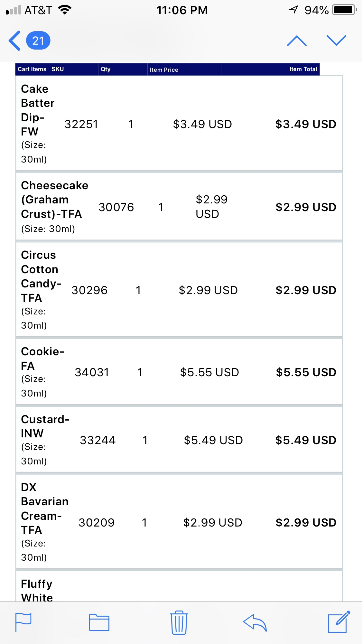Tap the Item Total column header
The image size is (362, 644).
303,69
